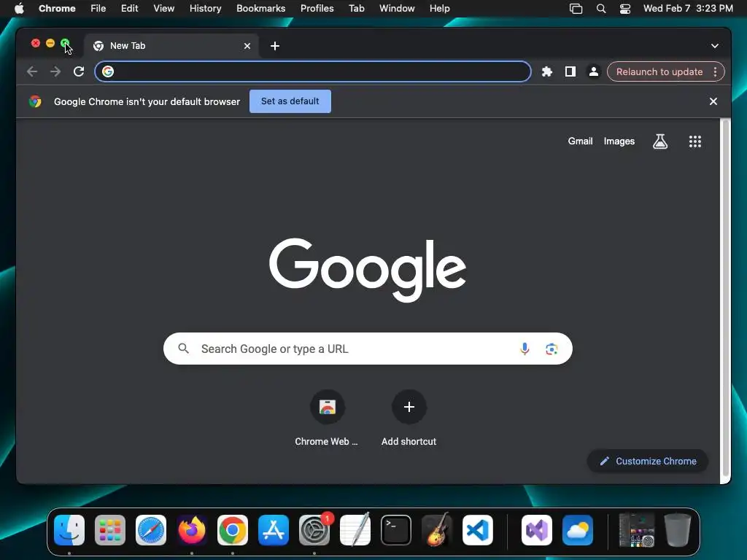Launch GarageBand from the Dock
747x560 pixels.
(437, 530)
